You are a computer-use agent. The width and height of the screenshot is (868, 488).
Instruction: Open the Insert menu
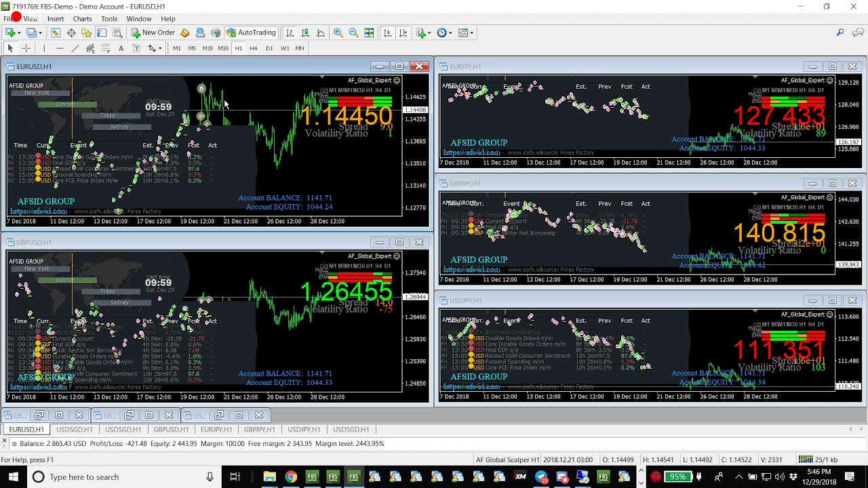pyautogui.click(x=56, y=19)
